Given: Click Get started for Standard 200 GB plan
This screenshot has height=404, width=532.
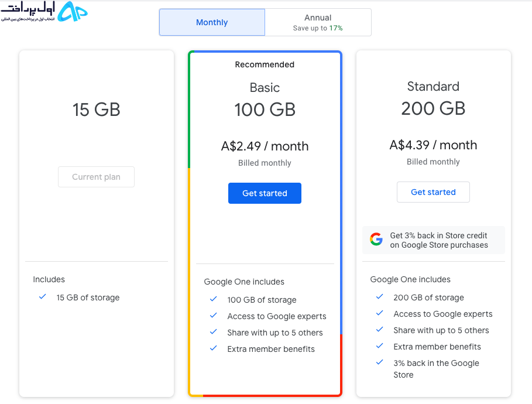Looking at the screenshot, I should pos(433,192).
